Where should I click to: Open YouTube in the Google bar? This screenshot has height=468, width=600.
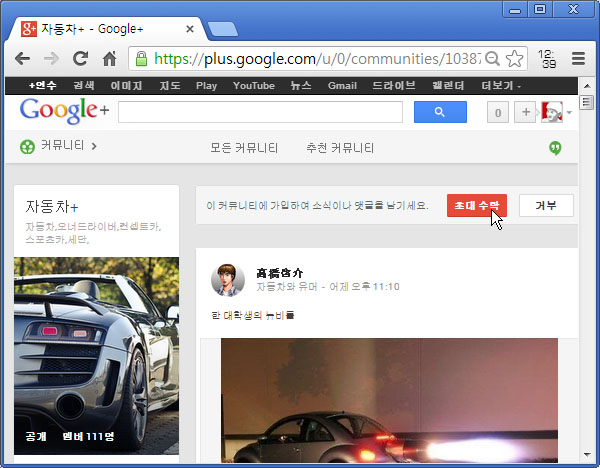[x=254, y=86]
